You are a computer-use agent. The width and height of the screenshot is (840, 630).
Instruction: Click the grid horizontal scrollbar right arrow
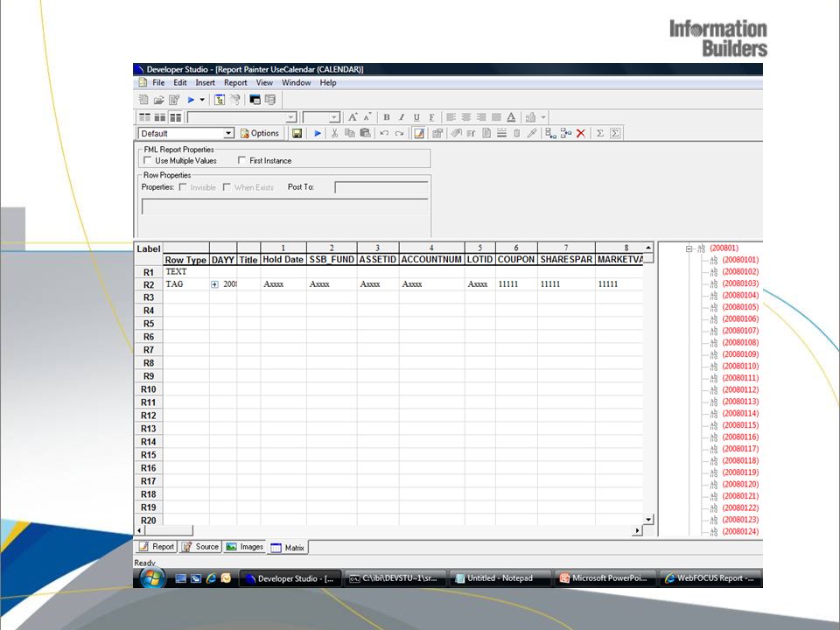tap(637, 530)
